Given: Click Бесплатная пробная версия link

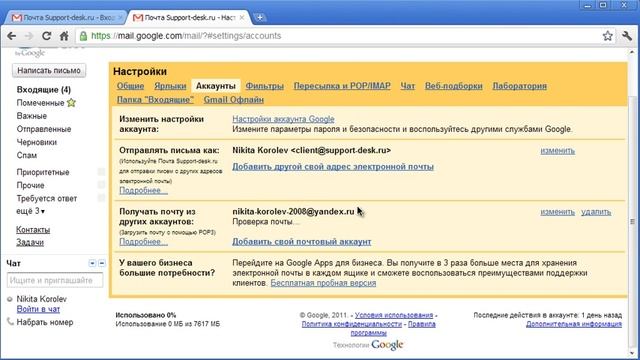Looking at the screenshot, I should [x=323, y=283].
